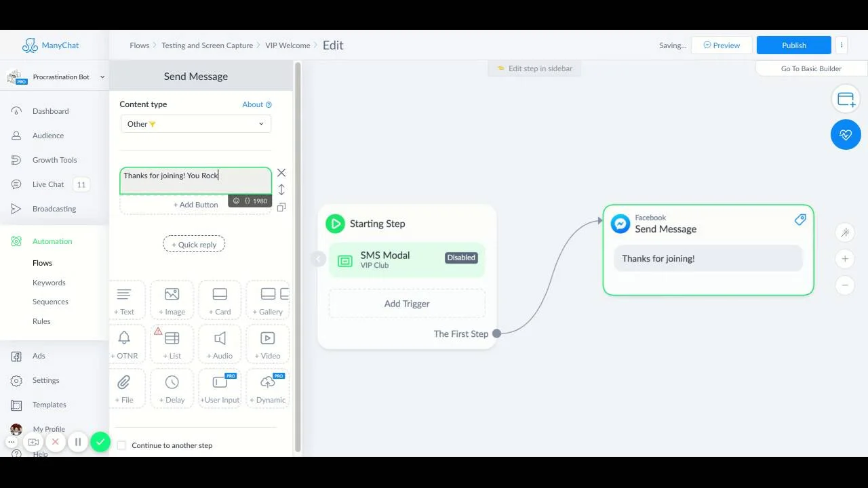Open Rules submenu item
The image size is (868, 488).
click(x=41, y=321)
